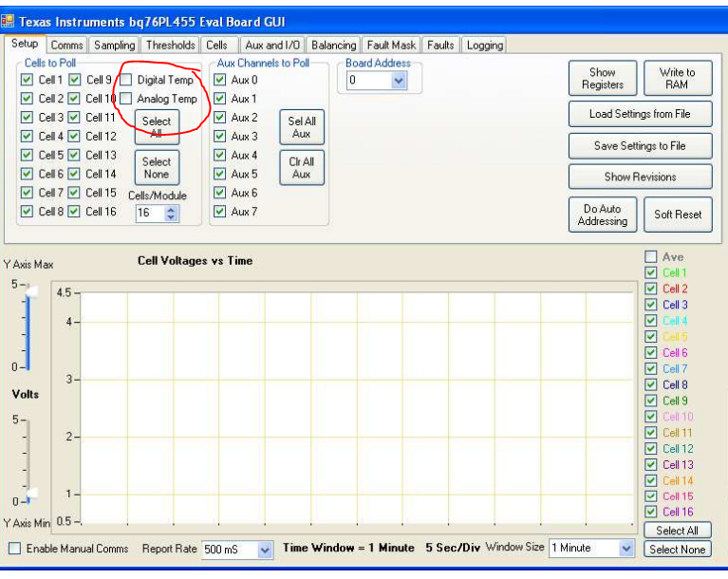Viewport: 728px width, 579px height.
Task: Click Show Revisions button
Action: (x=641, y=177)
